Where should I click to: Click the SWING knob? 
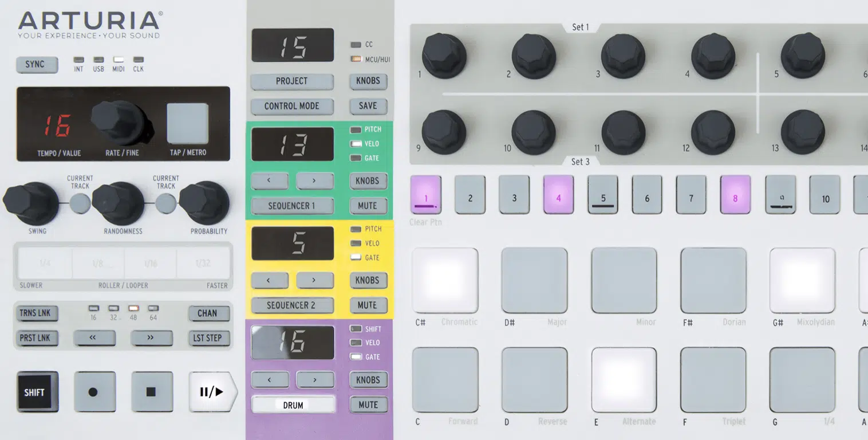(x=30, y=203)
